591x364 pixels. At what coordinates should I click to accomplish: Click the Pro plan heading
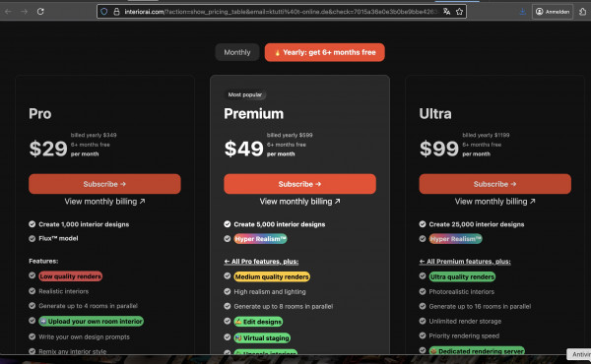[x=40, y=114]
